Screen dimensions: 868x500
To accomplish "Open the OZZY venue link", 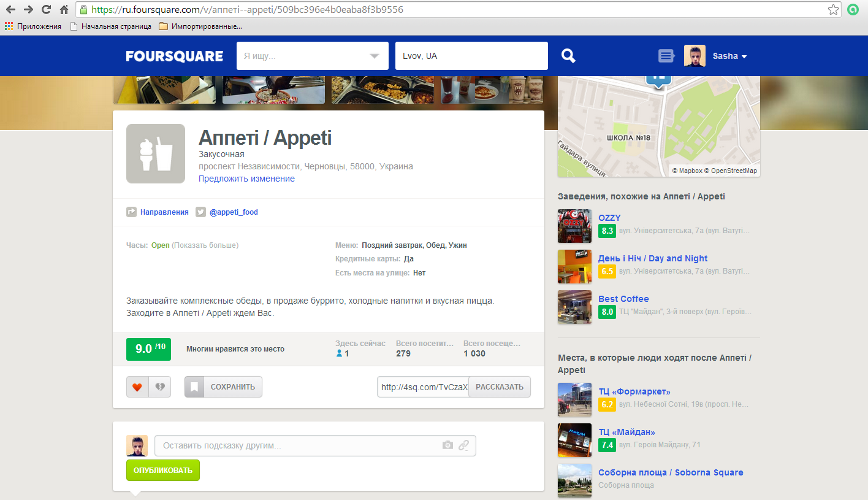I will pos(609,218).
